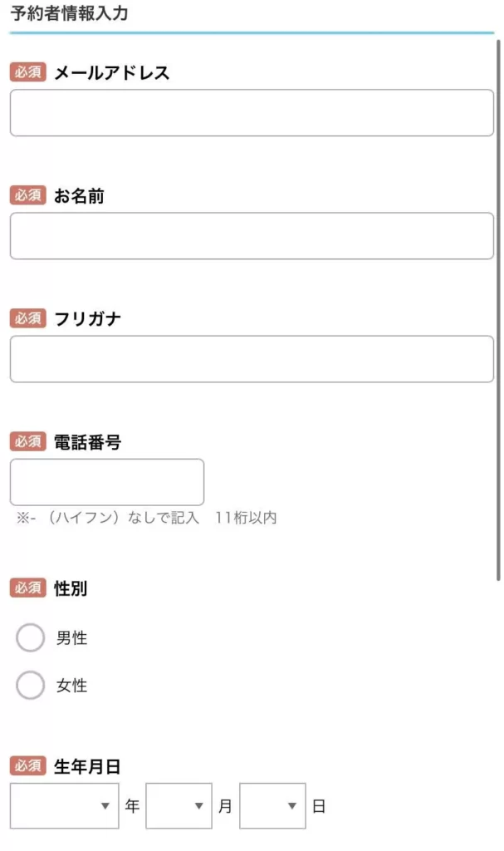Click the フリガナ input field
This screenshot has height=851, width=504.
(252, 359)
